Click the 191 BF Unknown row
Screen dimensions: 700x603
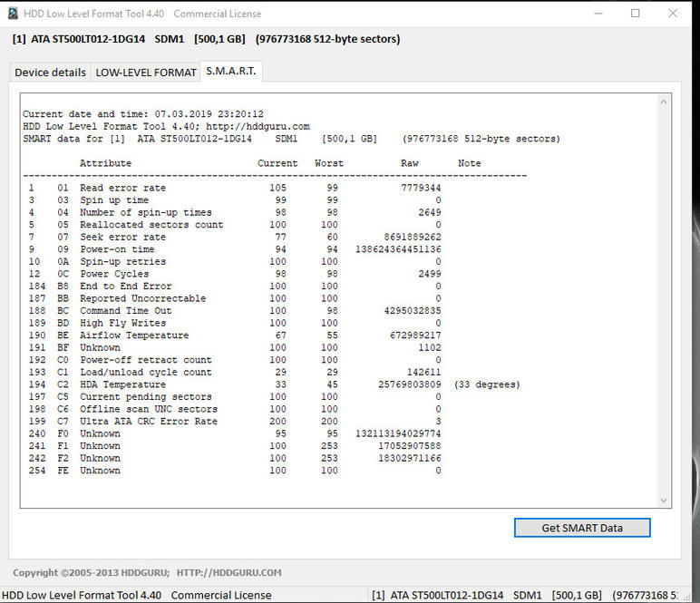coord(235,347)
